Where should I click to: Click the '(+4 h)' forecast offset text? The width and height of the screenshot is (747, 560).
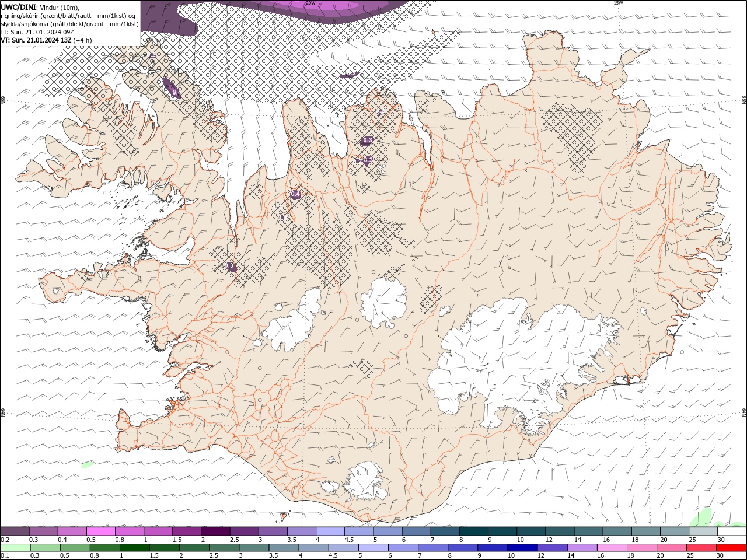82,40
